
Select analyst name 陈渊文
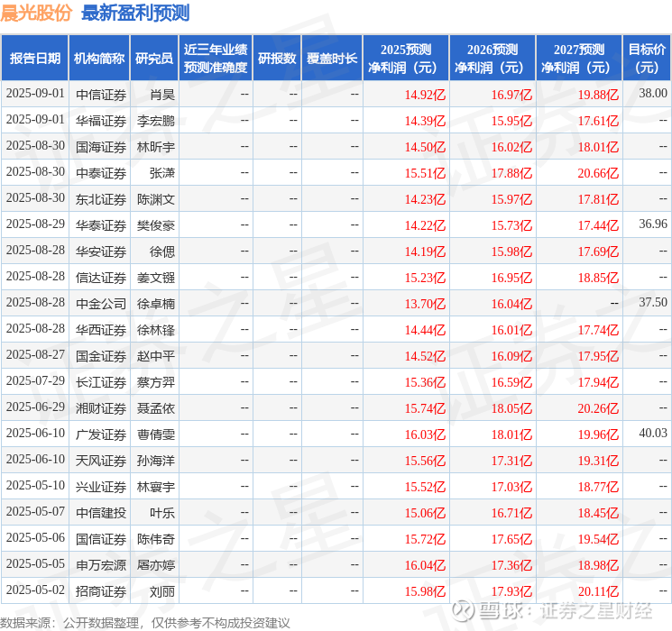pyautogui.click(x=156, y=199)
